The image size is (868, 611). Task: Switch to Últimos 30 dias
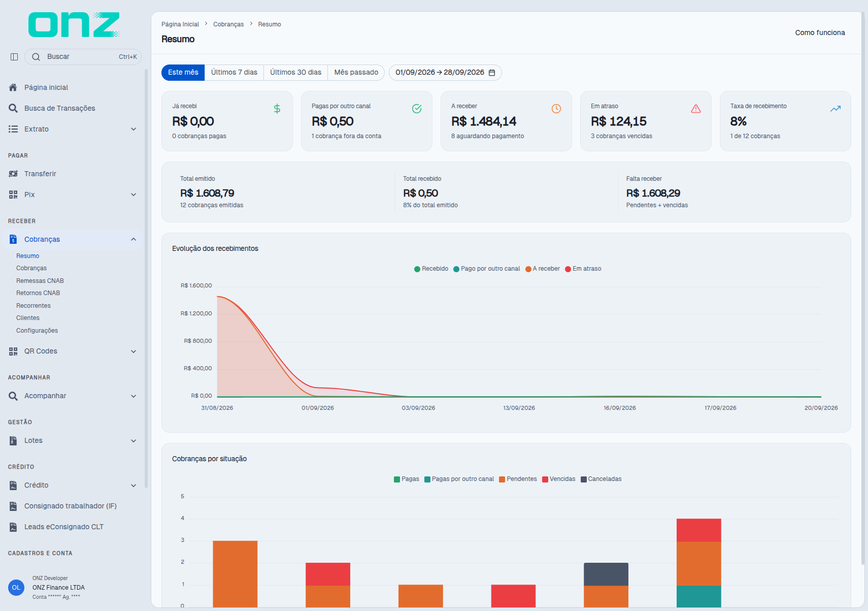(x=295, y=73)
